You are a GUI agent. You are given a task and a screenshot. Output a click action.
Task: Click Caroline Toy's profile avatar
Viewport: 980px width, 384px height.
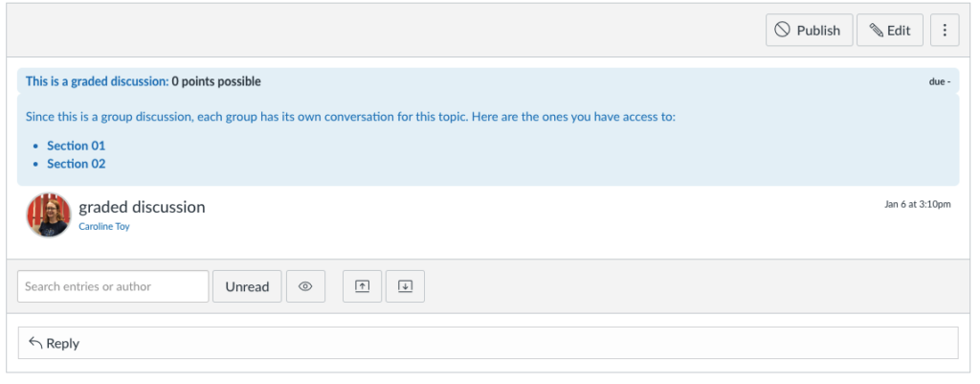tap(49, 215)
